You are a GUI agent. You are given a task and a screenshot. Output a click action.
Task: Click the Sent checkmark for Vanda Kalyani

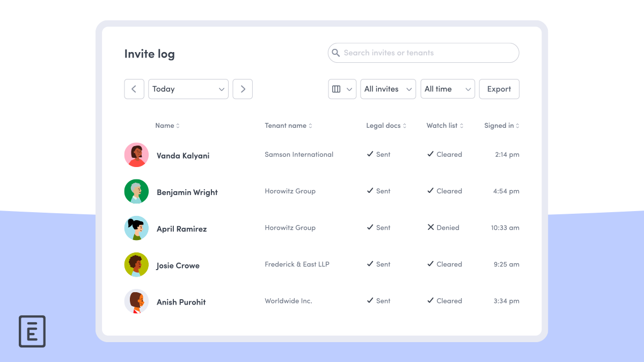point(370,154)
